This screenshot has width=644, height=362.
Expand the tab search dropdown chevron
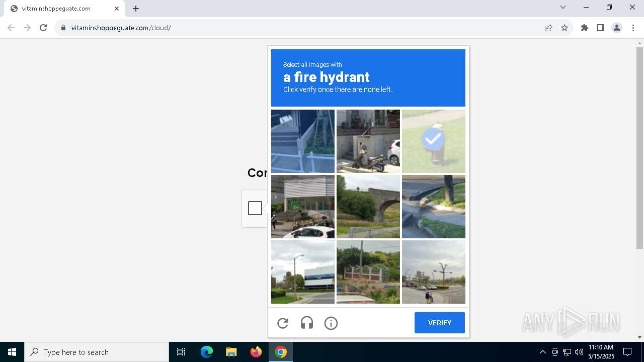coord(563,7)
